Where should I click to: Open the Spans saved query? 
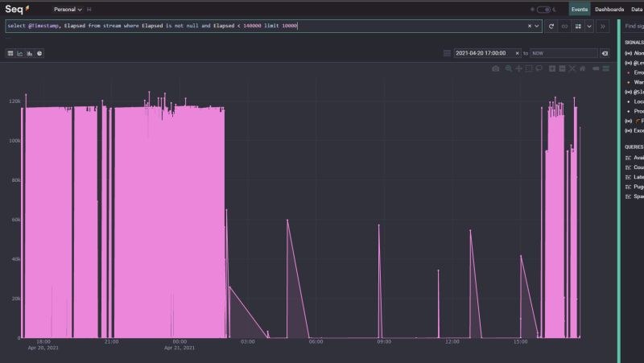click(634, 196)
